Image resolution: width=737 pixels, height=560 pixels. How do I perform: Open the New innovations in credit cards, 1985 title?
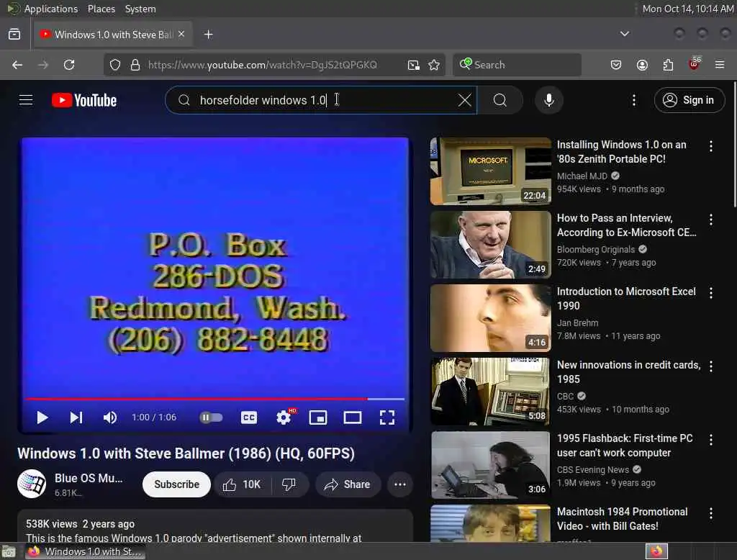(628, 372)
